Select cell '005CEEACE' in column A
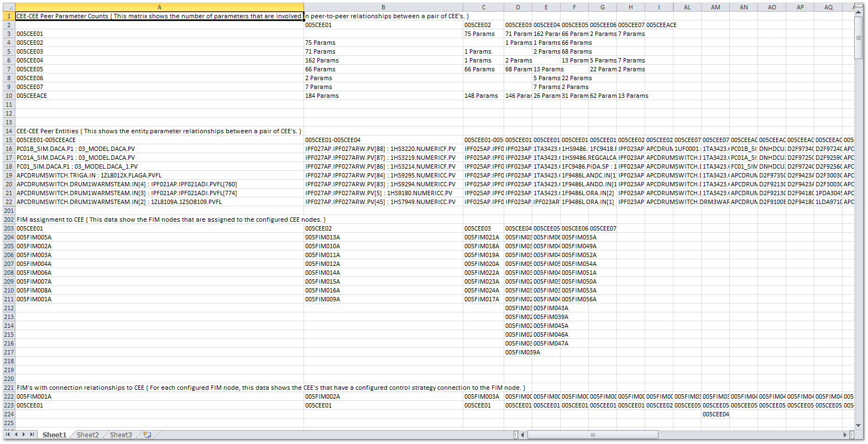 [159, 96]
